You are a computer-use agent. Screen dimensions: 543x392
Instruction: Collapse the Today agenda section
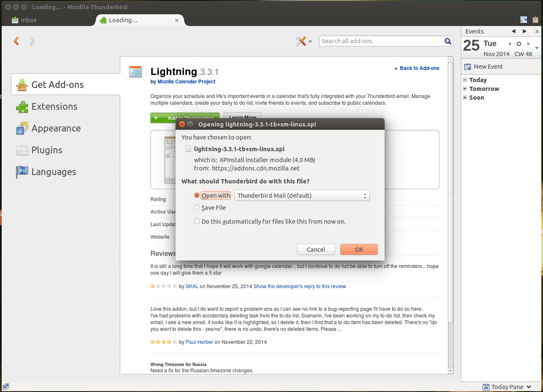tap(465, 80)
